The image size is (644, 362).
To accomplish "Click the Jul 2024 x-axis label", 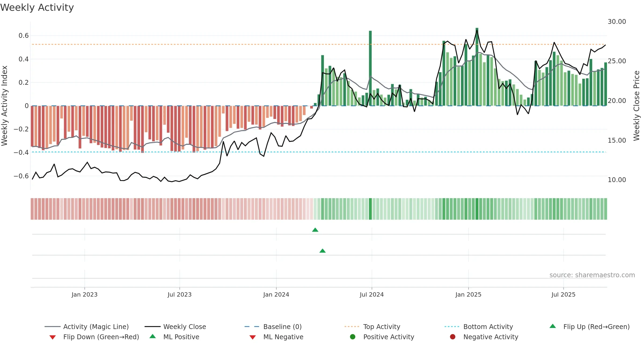I will [372, 294].
